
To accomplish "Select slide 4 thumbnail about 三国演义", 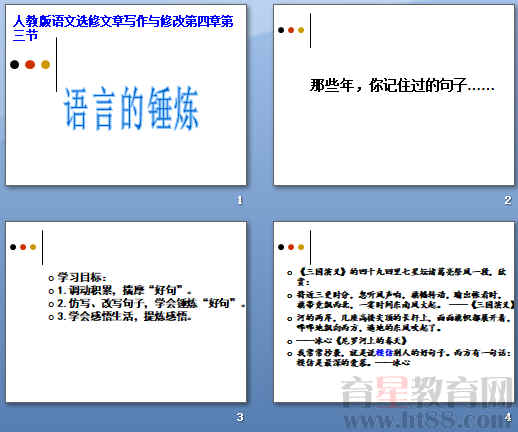I will 394,312.
